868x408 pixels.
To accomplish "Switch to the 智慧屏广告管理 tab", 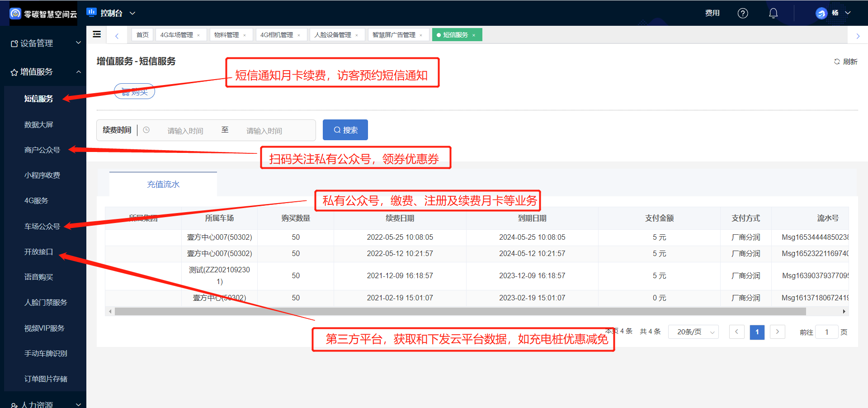I will (394, 35).
